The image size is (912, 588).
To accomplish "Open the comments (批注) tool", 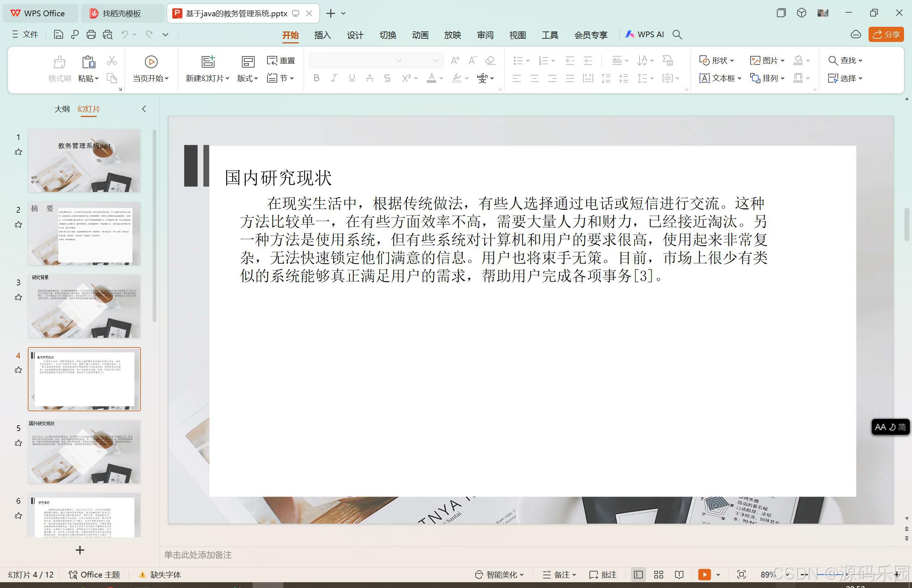I will tap(603, 574).
